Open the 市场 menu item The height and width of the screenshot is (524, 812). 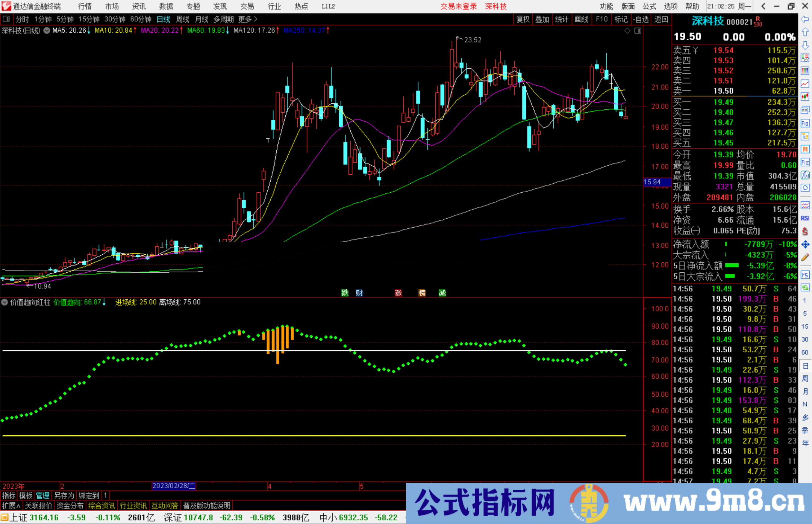(x=112, y=6)
